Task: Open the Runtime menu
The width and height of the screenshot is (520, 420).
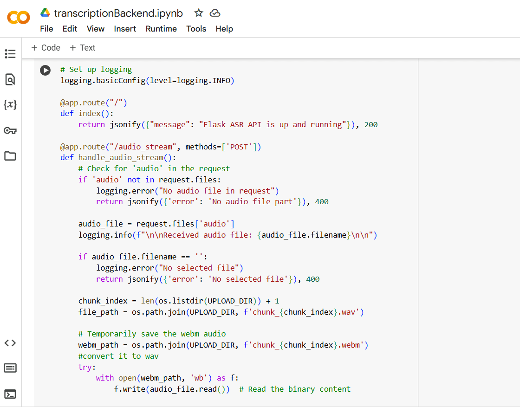Action: pos(161,29)
